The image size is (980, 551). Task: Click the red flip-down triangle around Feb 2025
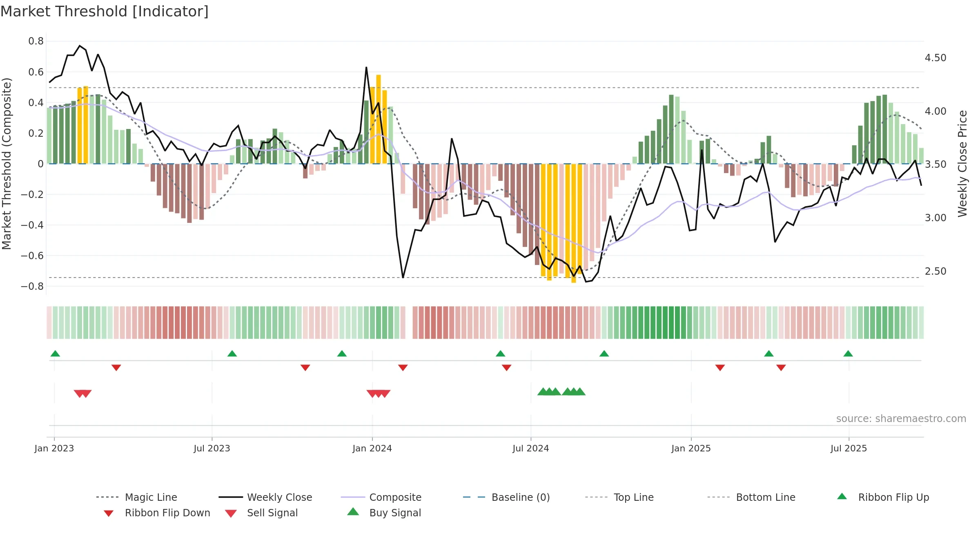pyautogui.click(x=720, y=368)
